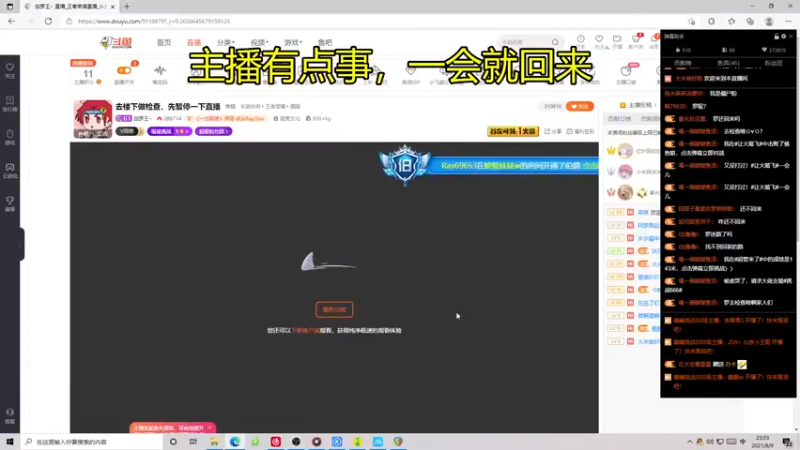
Task: Click the browser back arrow
Action: (x=11, y=21)
